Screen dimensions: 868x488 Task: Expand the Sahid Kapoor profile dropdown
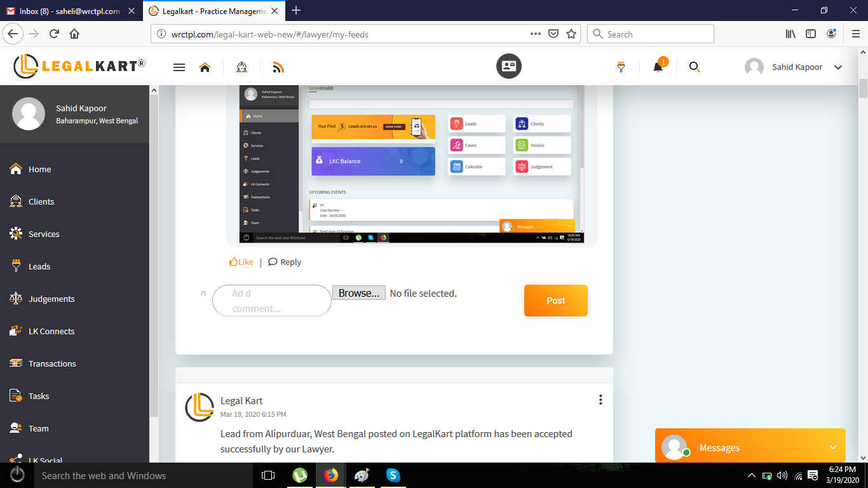pyautogui.click(x=837, y=67)
